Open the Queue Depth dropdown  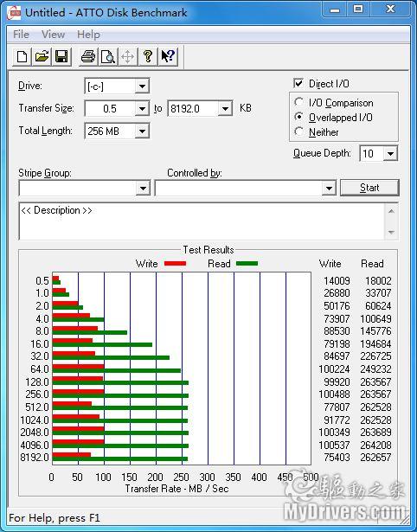[x=390, y=154]
